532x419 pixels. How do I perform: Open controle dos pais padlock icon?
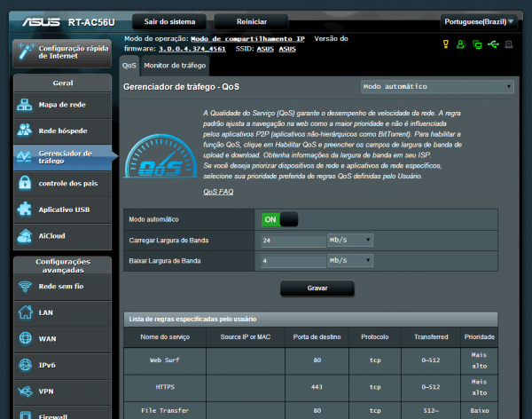tap(25, 183)
